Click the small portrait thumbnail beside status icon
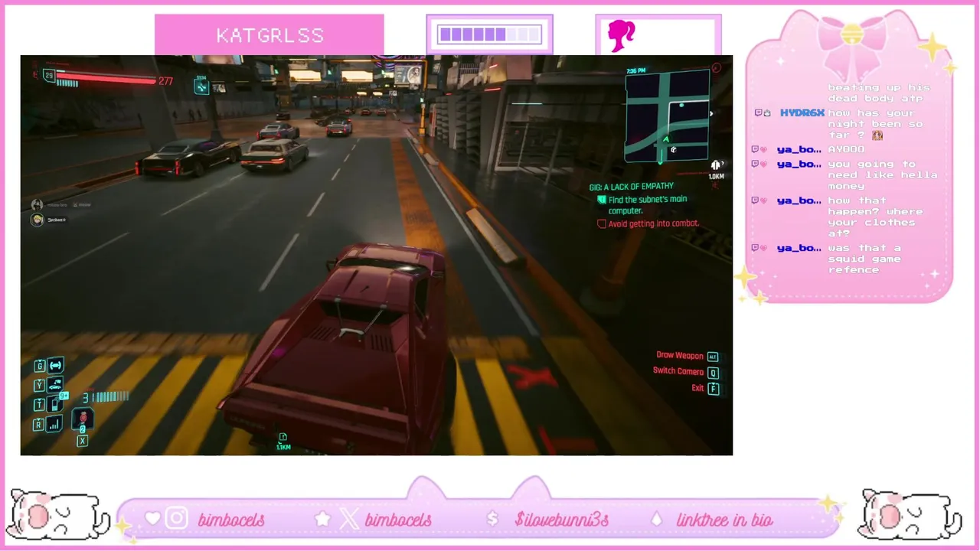This screenshot has width=980, height=551. pos(219,89)
